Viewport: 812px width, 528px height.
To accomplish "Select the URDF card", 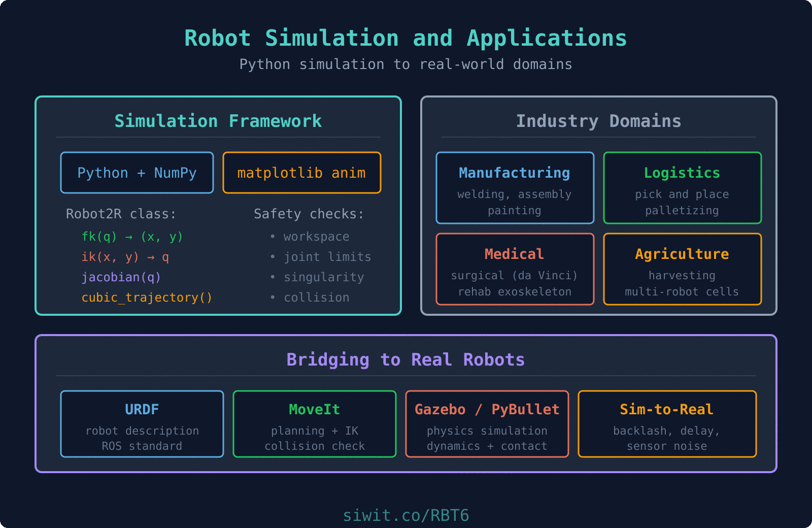I will 142,424.
